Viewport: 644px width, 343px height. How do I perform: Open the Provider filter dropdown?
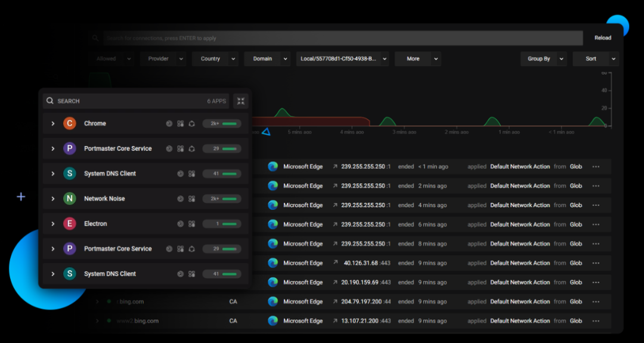coord(163,58)
